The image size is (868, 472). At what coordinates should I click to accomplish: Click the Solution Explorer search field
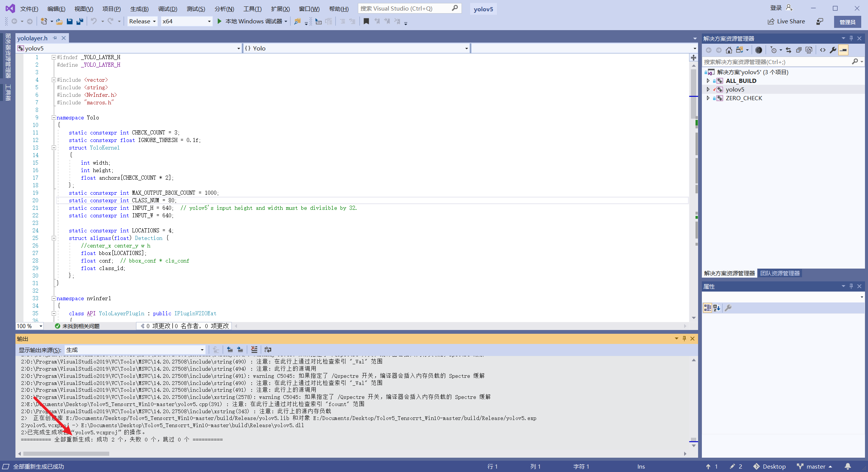pos(783,62)
